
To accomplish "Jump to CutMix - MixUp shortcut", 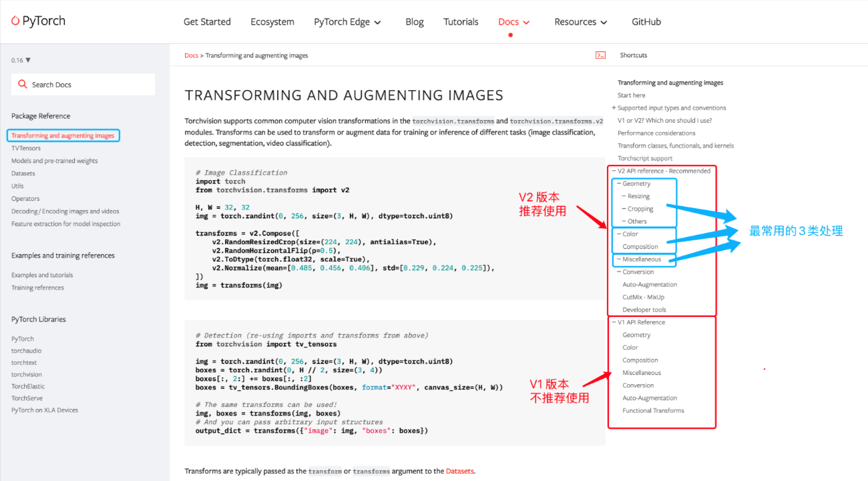I will [644, 298].
